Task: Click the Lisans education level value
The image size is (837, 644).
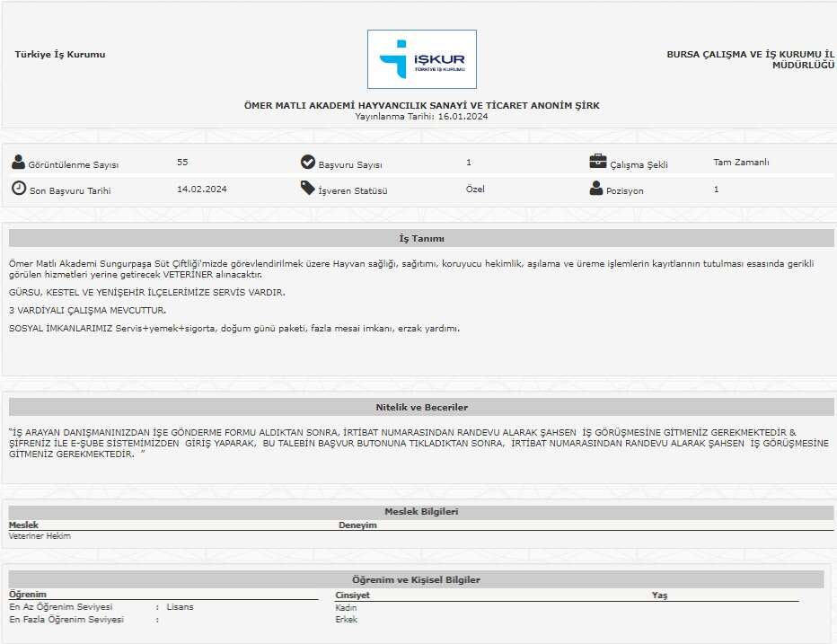Action: pos(180,607)
